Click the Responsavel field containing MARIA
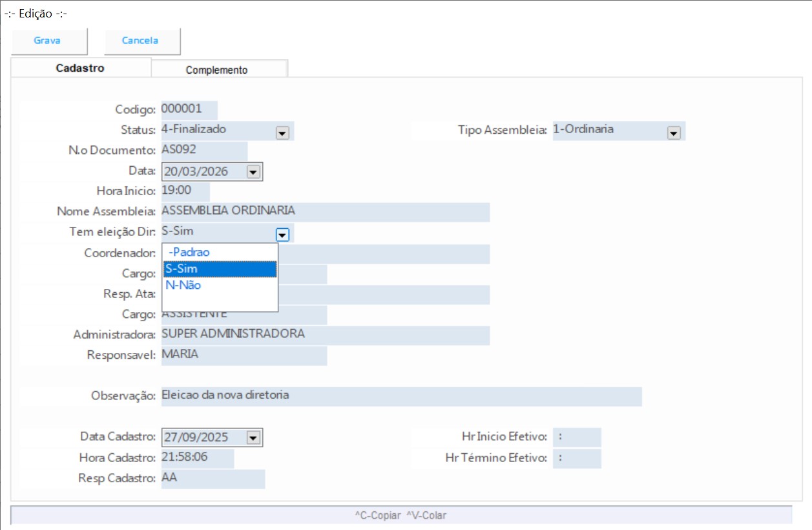This screenshot has height=530, width=812. point(244,355)
